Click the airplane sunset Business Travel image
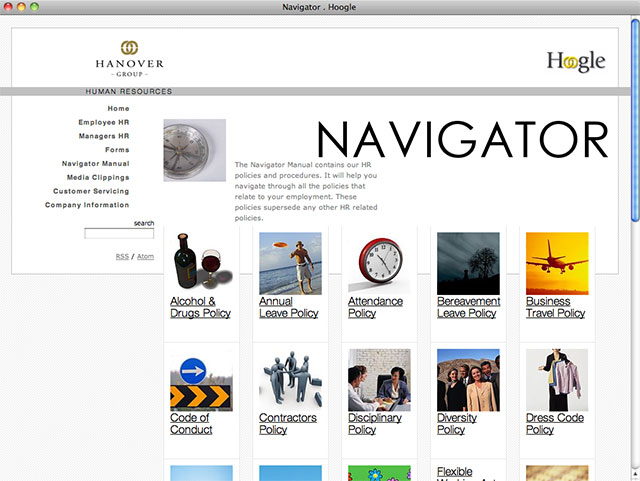The image size is (640, 481). pyautogui.click(x=557, y=263)
